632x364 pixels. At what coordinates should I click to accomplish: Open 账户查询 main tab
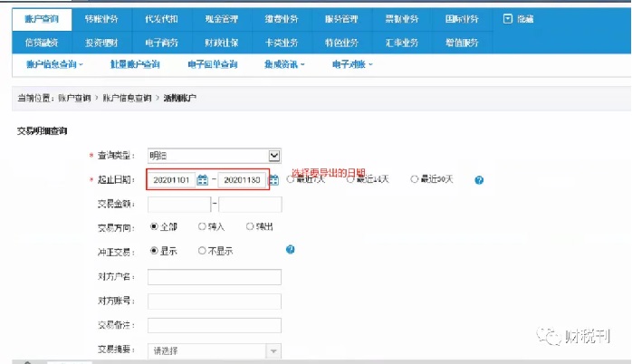point(42,19)
